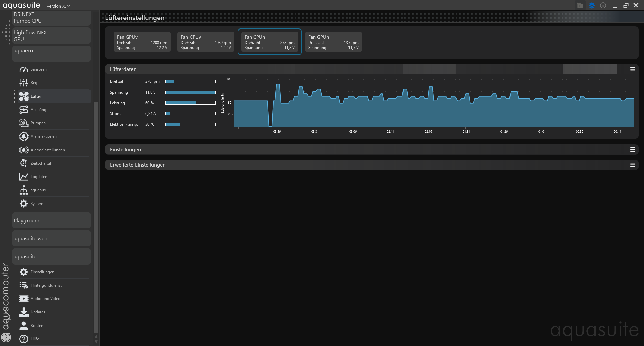Open the Playground section
This screenshot has width=644, height=346.
51,220
